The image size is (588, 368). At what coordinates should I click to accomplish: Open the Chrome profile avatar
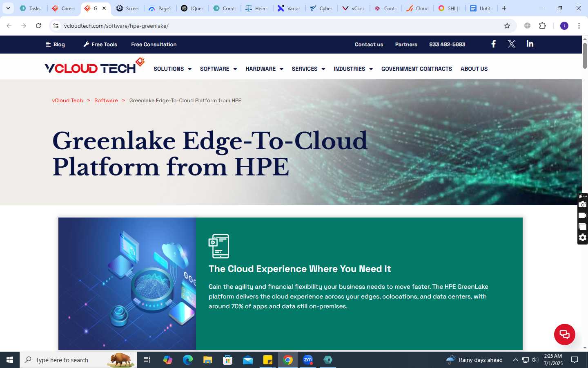coord(564,26)
